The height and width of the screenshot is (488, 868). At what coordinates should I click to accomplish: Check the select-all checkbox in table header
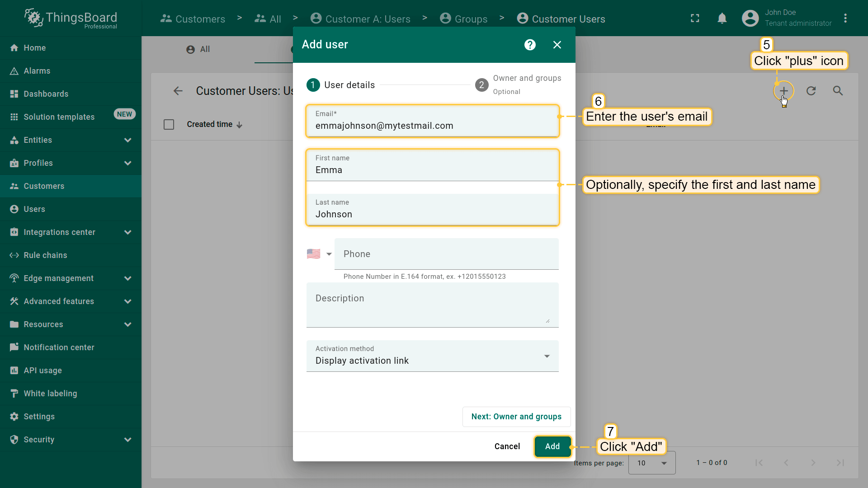[x=169, y=124]
